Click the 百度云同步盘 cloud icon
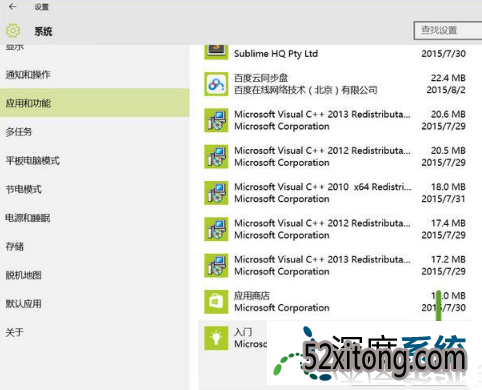 (x=216, y=84)
